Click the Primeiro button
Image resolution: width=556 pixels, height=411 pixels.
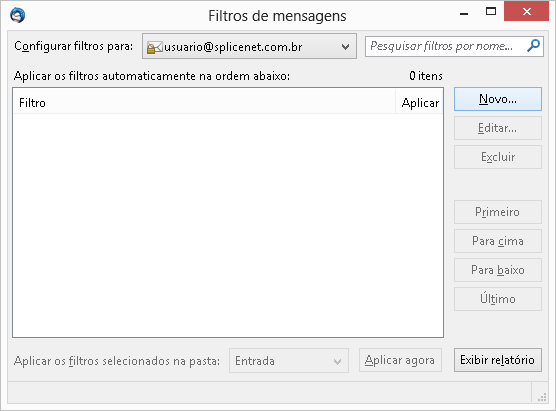(498, 212)
